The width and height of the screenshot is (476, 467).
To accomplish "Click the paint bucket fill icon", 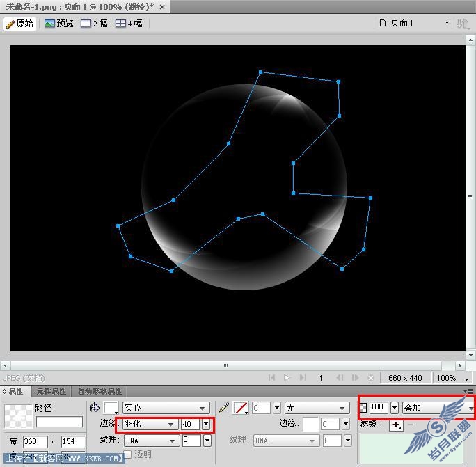I will tap(95, 407).
